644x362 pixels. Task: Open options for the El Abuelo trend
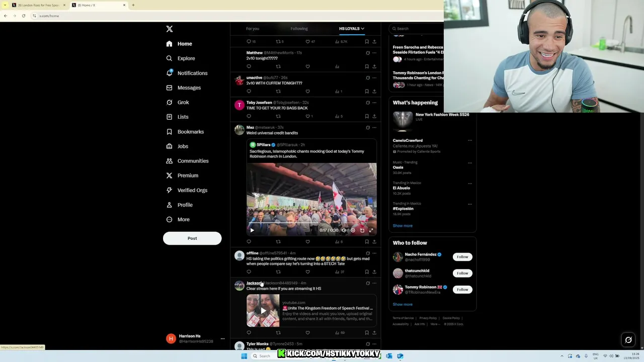(470, 184)
